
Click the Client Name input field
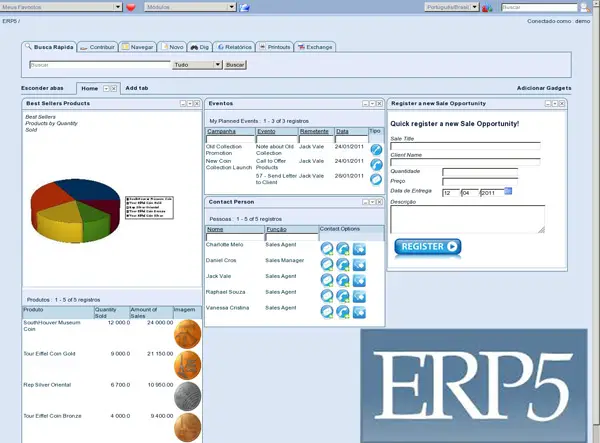coord(465,162)
